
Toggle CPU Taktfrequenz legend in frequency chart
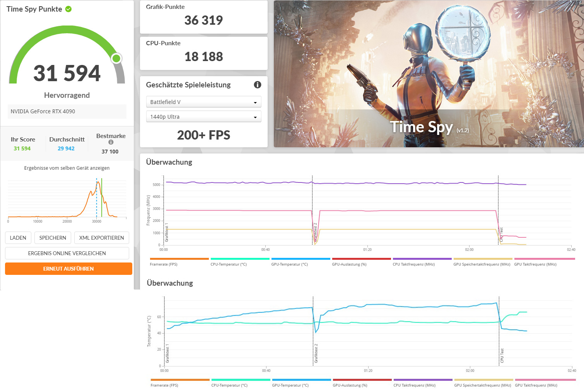click(x=422, y=262)
